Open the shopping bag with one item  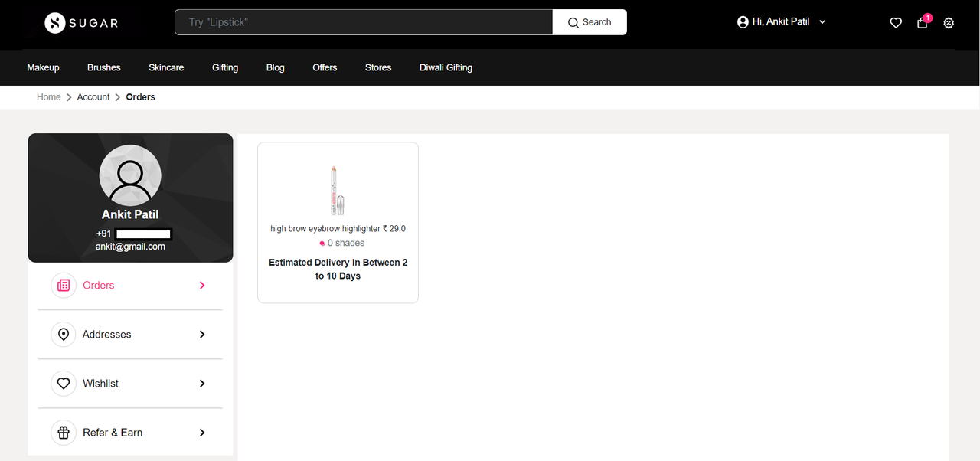(922, 24)
